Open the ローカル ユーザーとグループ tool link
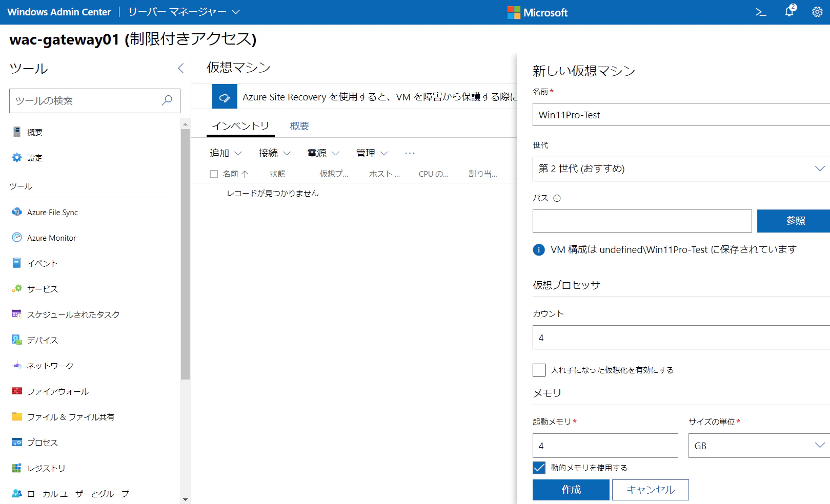 [78, 494]
